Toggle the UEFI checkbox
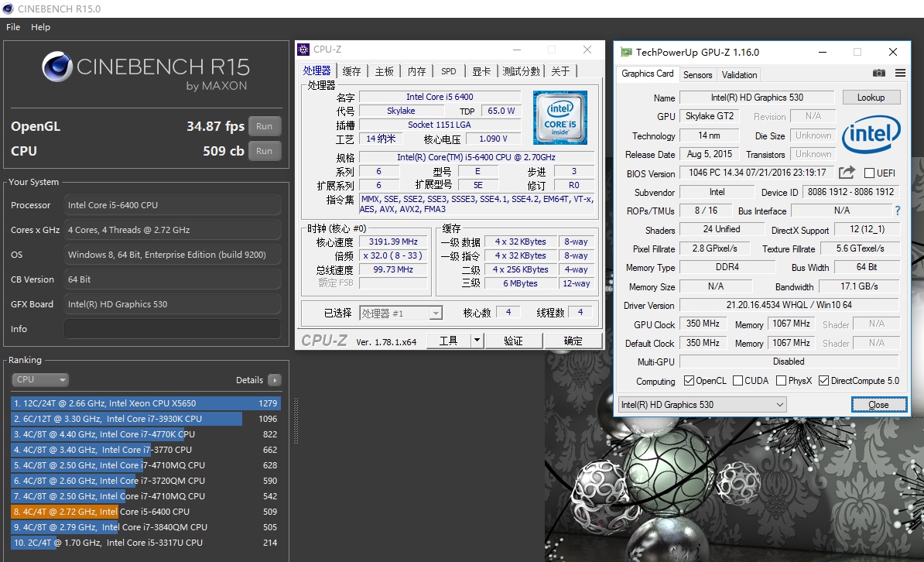The image size is (924, 562). click(x=869, y=173)
